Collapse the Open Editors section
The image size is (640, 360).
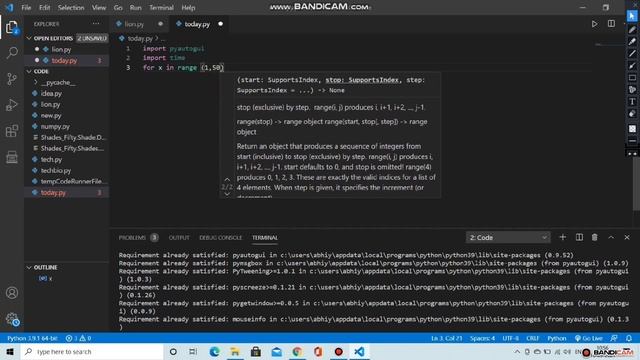coord(67,38)
